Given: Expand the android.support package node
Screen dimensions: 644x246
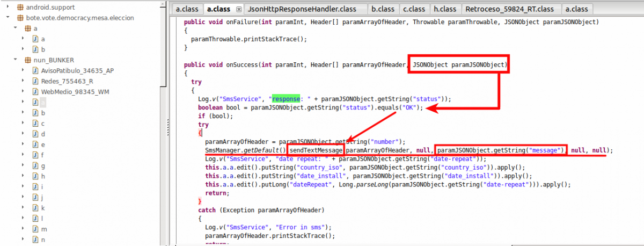Looking at the screenshot, I should point(7,8).
